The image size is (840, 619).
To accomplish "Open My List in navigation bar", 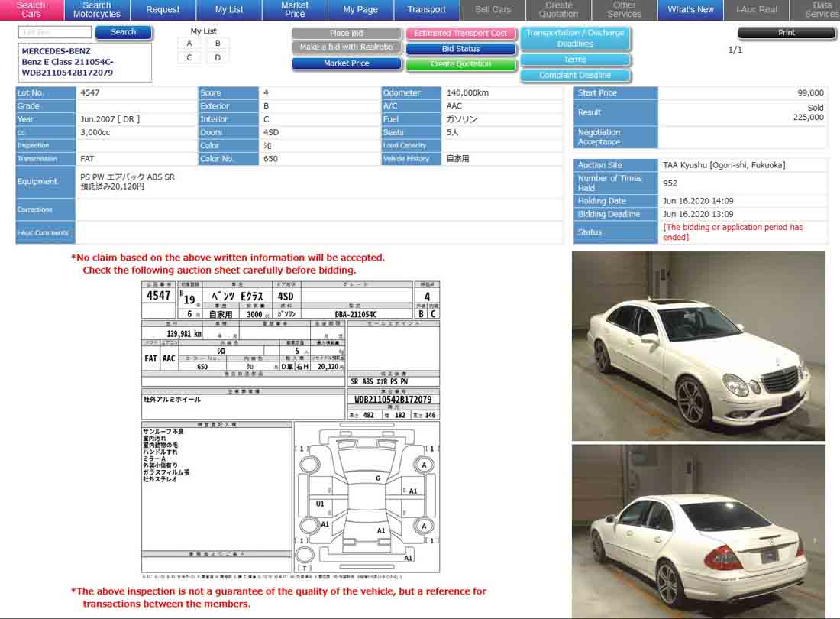I will coord(229,10).
